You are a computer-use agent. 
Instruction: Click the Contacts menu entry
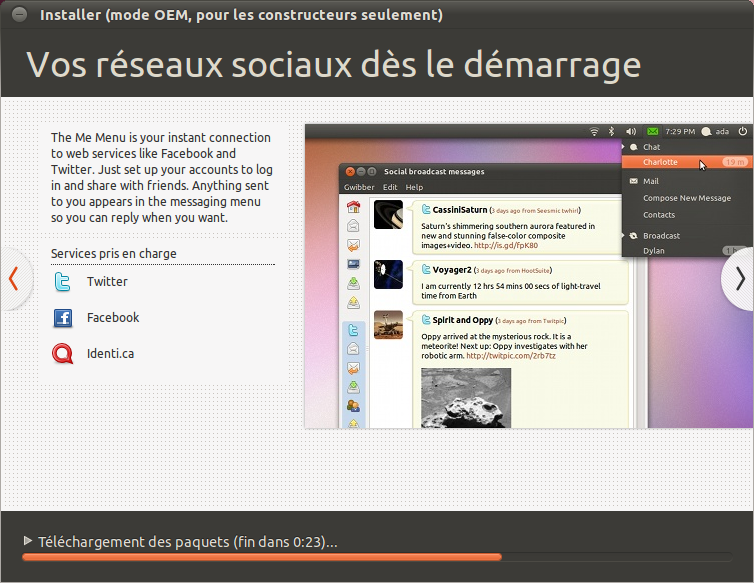point(659,215)
